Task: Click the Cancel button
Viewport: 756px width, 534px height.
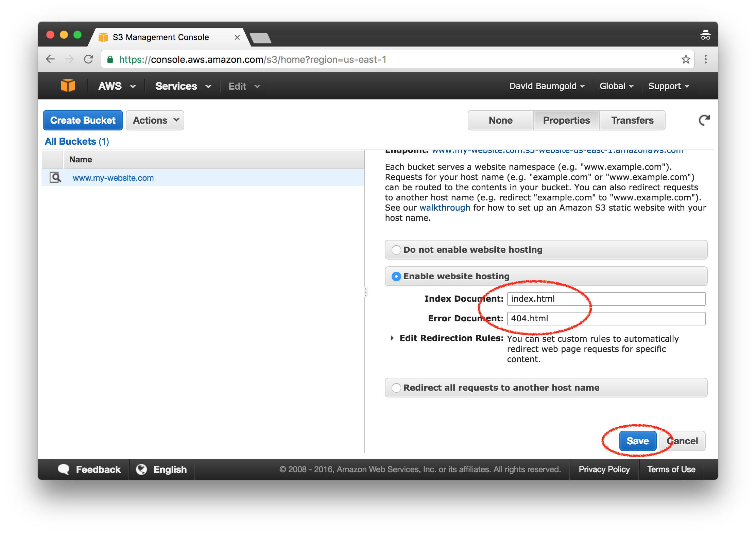Action: point(682,441)
